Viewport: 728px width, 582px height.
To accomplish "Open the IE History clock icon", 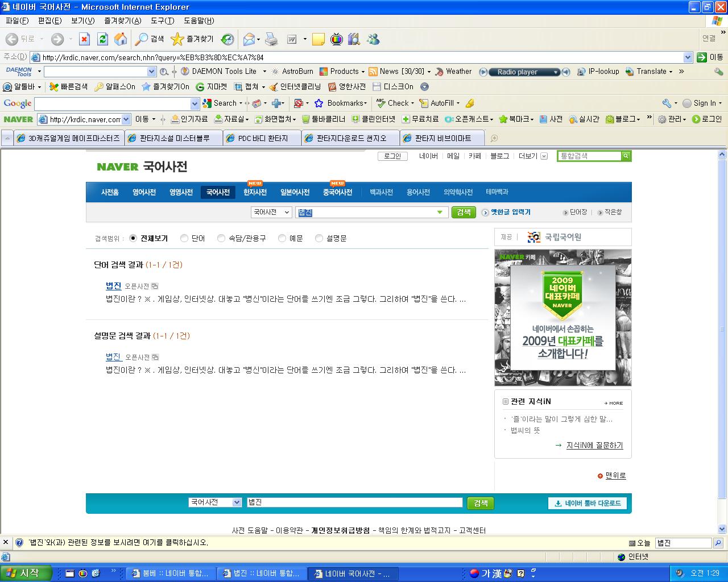I will click(227, 39).
